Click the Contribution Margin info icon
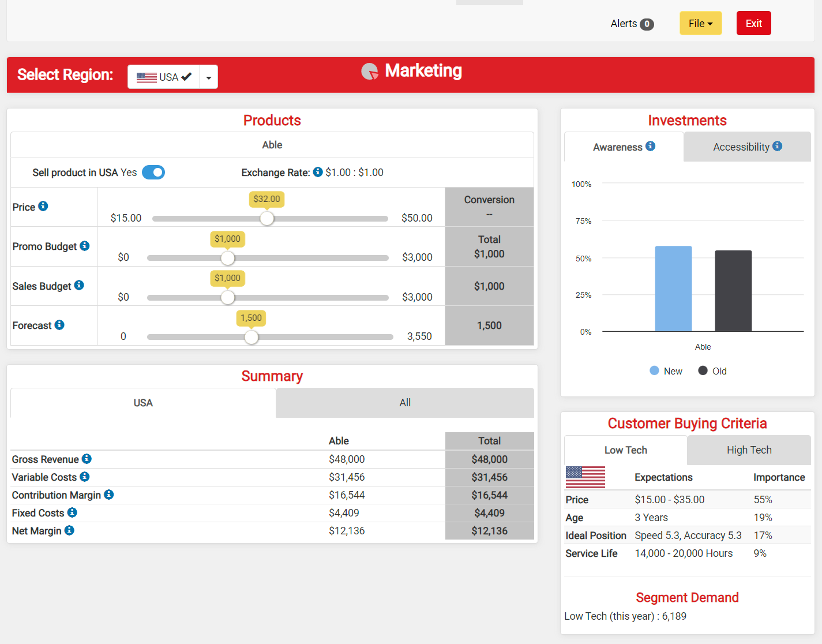This screenshot has height=644, width=822. [x=109, y=495]
